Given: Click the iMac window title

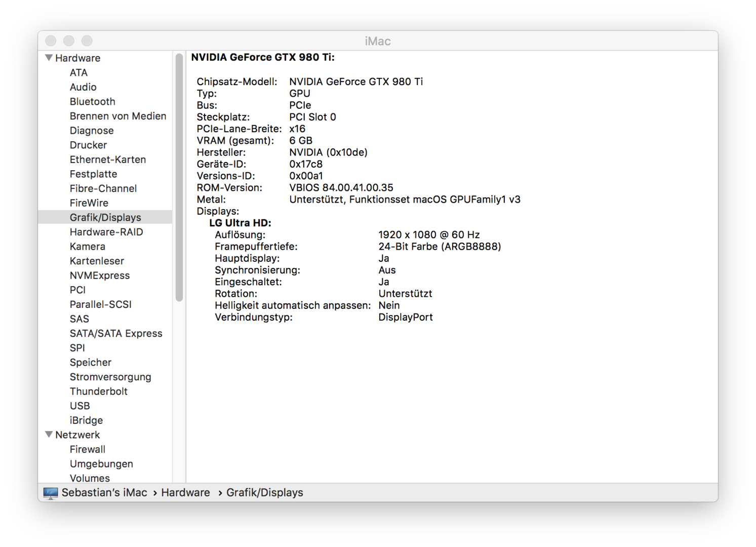Looking at the screenshot, I should coord(378,41).
